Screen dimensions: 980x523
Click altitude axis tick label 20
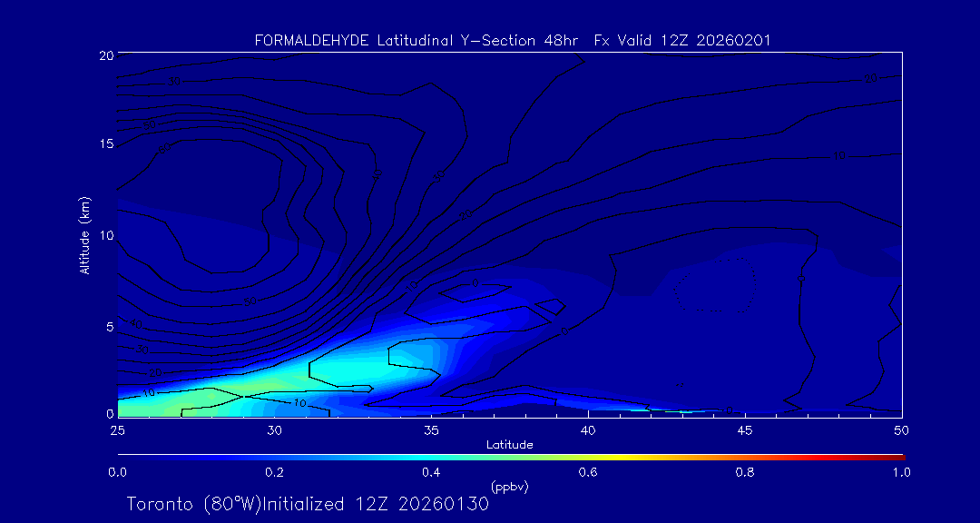click(106, 55)
